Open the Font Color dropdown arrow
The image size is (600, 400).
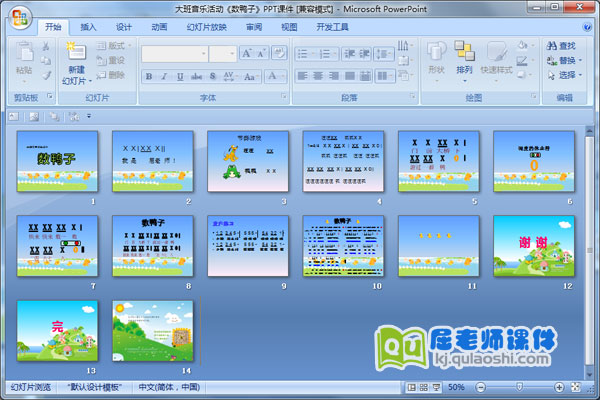coord(283,76)
